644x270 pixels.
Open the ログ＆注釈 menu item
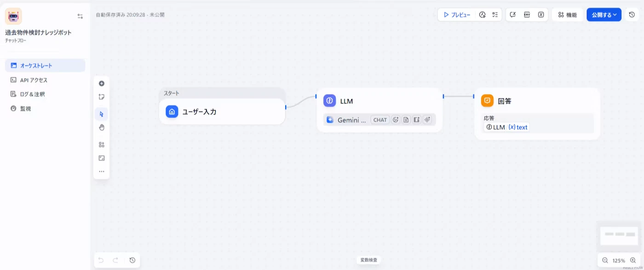tap(45, 94)
